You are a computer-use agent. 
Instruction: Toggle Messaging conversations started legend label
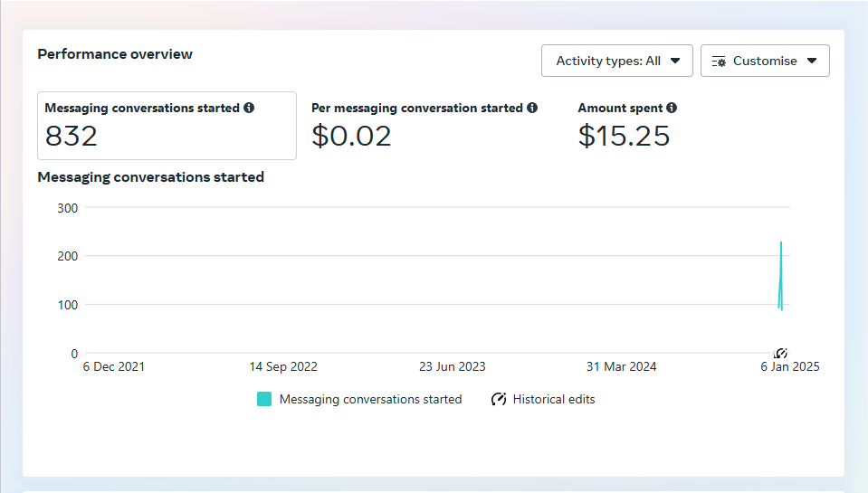pyautogui.click(x=370, y=399)
